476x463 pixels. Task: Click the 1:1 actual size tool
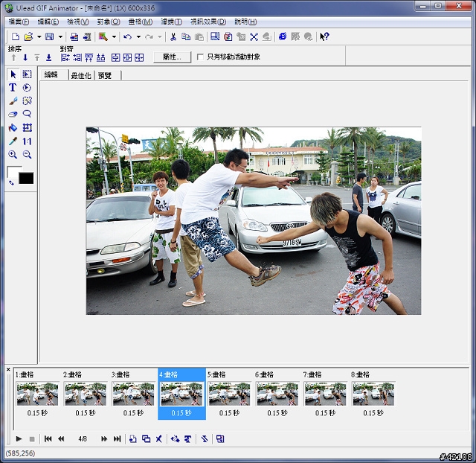pos(27,141)
